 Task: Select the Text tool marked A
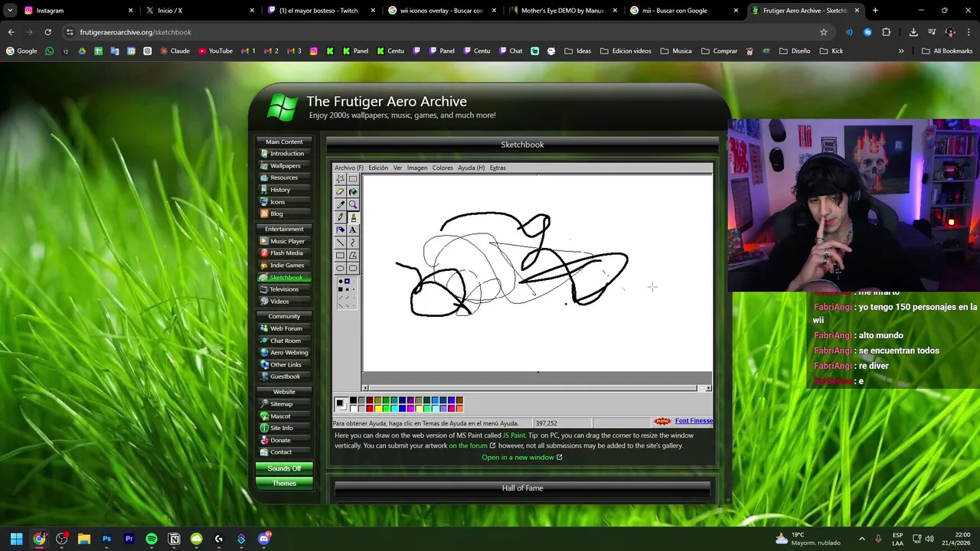353,230
